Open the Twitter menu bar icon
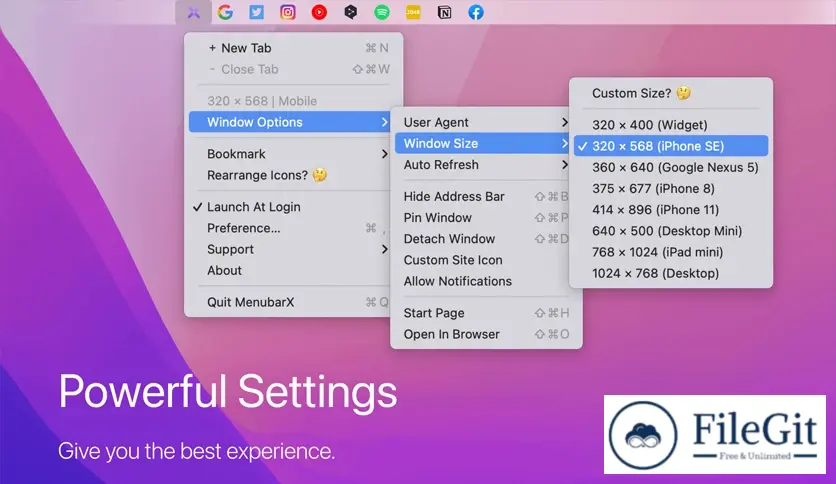 pos(256,12)
